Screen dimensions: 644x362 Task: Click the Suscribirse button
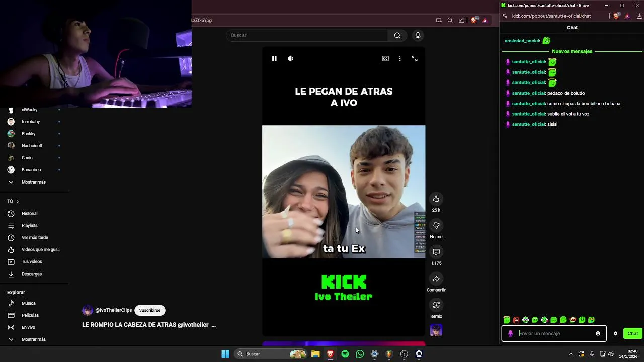150,310
